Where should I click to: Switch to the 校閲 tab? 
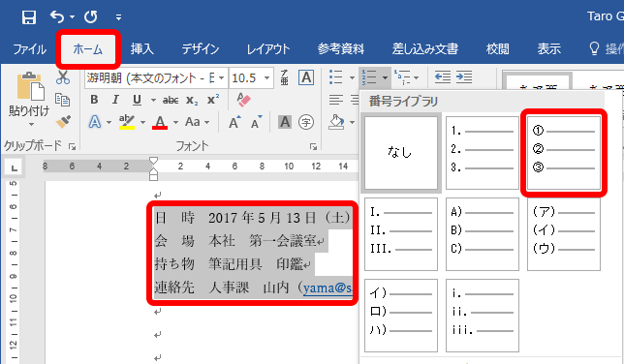click(x=497, y=49)
